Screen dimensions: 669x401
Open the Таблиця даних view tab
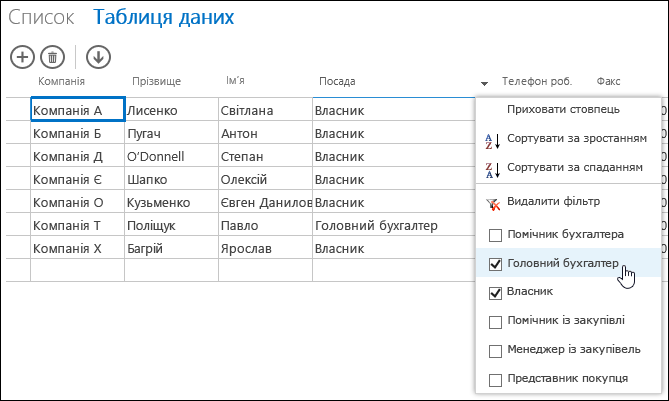tap(163, 17)
